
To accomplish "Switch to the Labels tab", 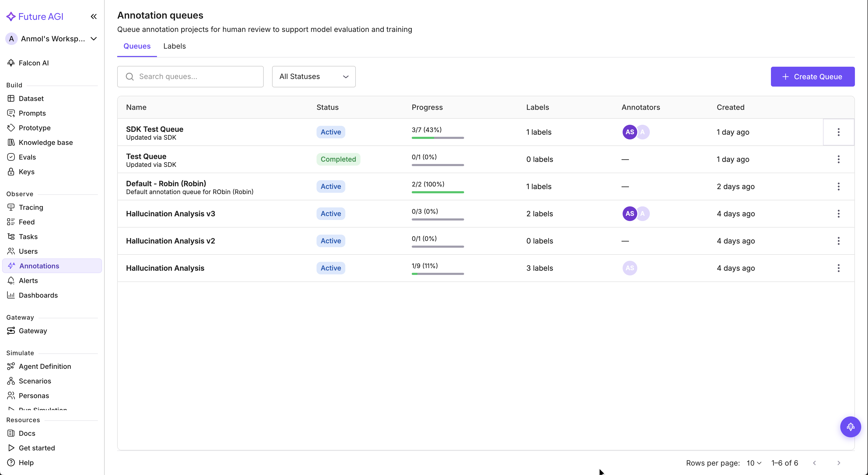I will point(174,46).
